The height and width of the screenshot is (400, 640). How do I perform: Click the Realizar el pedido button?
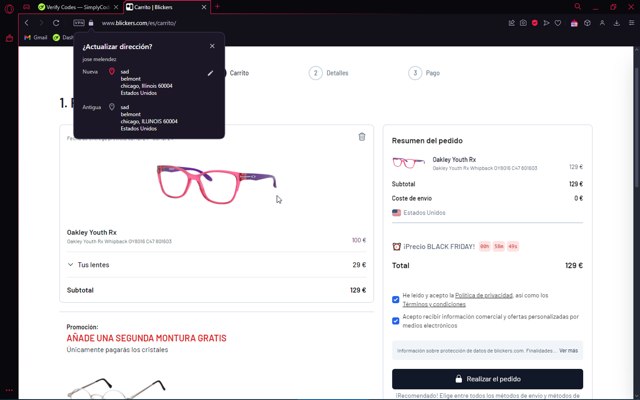487,379
